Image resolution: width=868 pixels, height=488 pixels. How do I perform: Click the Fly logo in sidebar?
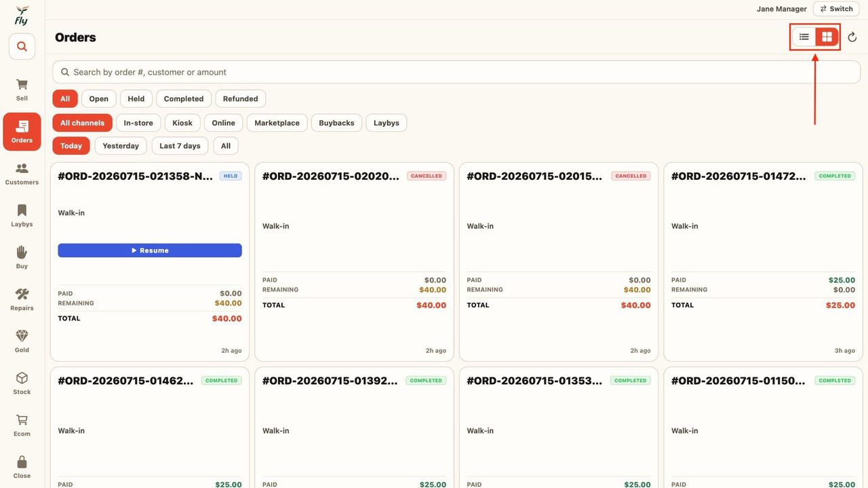pos(22,15)
